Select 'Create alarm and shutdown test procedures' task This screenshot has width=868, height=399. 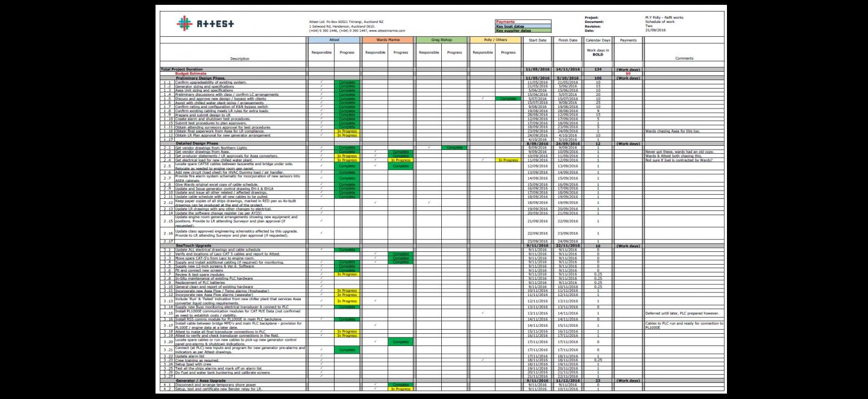click(212, 119)
